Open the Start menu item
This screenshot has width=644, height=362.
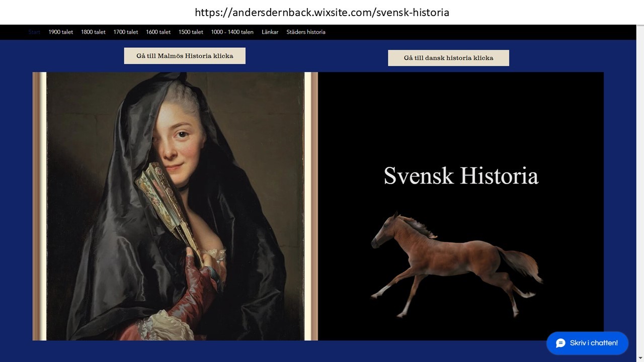tap(34, 32)
